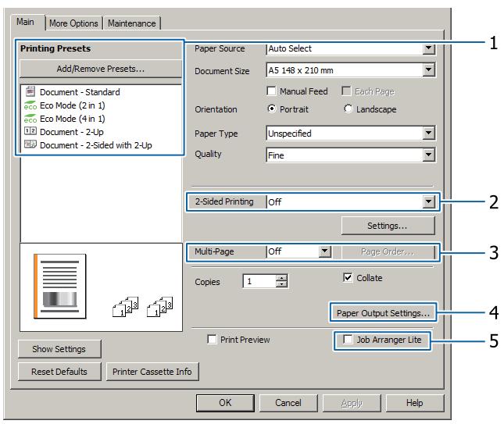Image resolution: width=504 pixels, height=424 pixels.
Task: Click the Cancel button
Action: pos(288,402)
